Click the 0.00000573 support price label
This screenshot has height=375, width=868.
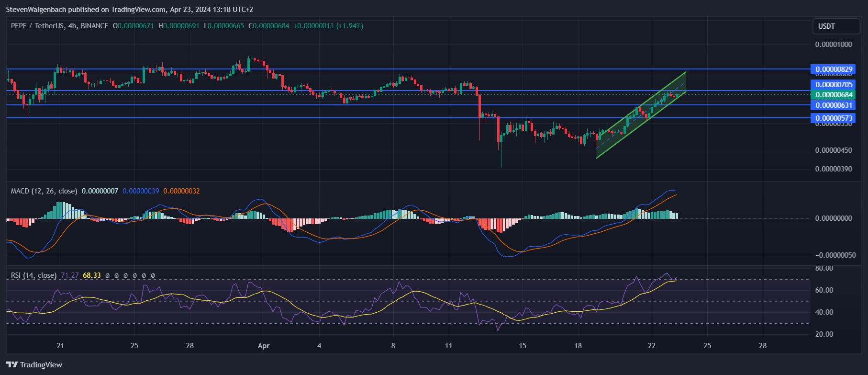point(834,118)
